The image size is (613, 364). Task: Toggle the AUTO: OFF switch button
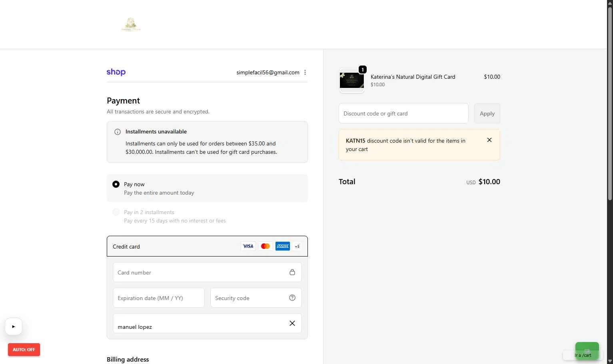pyautogui.click(x=24, y=350)
